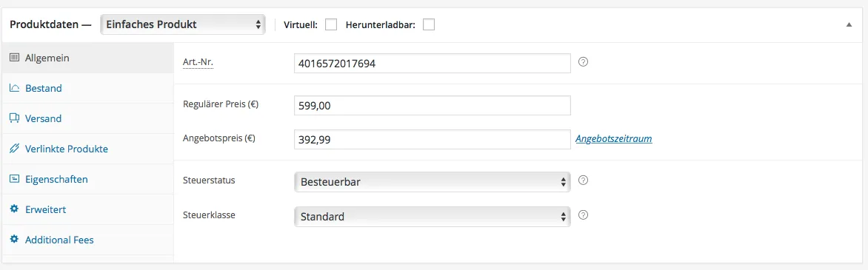868x270 pixels.
Task: Open the Angebotszeitraum link
Action: 613,139
